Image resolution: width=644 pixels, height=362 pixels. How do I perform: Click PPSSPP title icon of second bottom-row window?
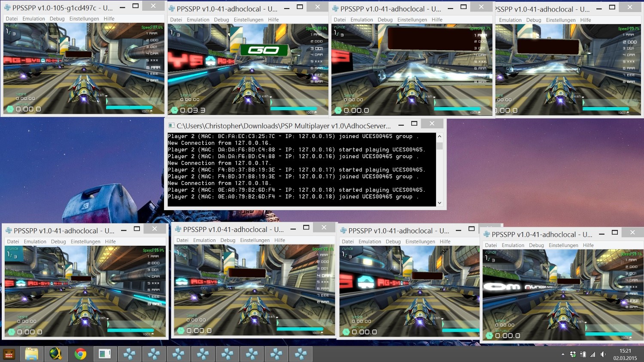click(178, 229)
